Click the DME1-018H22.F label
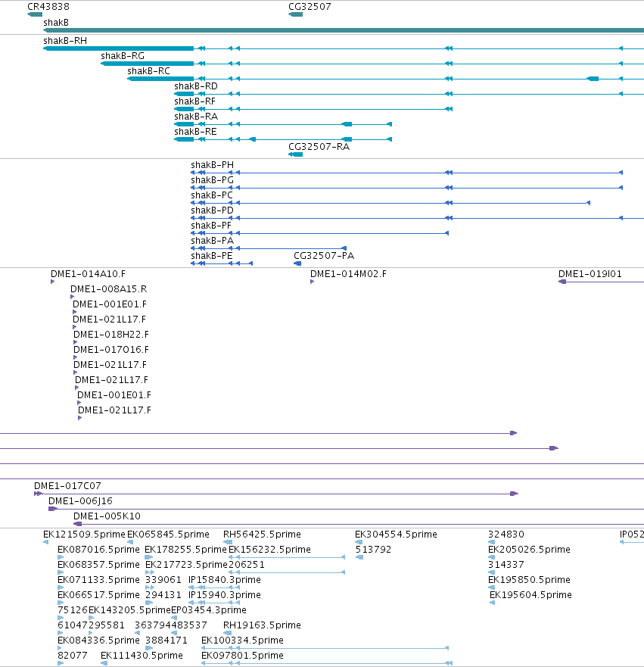The height and width of the screenshot is (667, 644). pyautogui.click(x=111, y=335)
